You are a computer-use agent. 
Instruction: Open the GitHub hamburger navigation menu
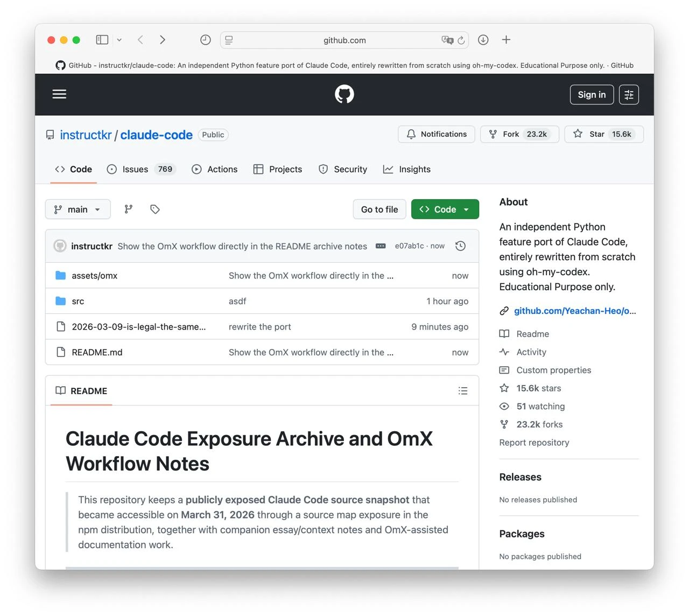[x=59, y=94]
